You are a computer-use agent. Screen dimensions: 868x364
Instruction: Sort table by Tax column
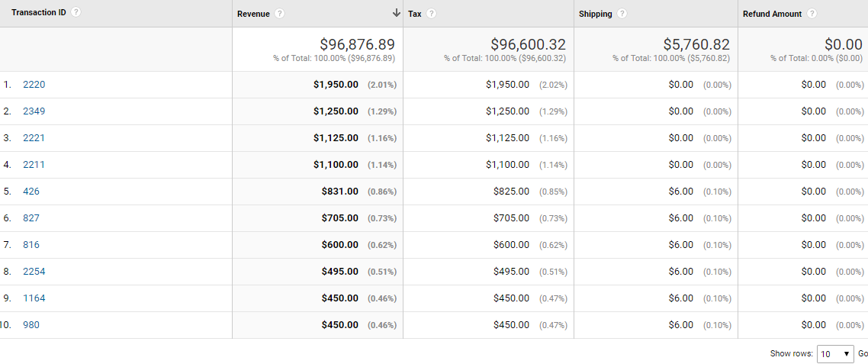[x=415, y=14]
